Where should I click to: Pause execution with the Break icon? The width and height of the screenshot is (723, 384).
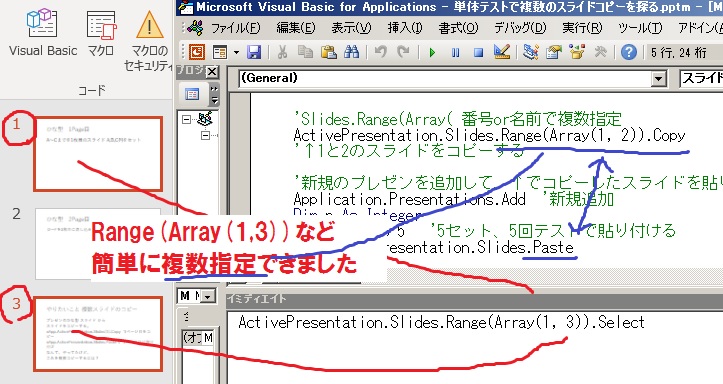click(x=455, y=53)
